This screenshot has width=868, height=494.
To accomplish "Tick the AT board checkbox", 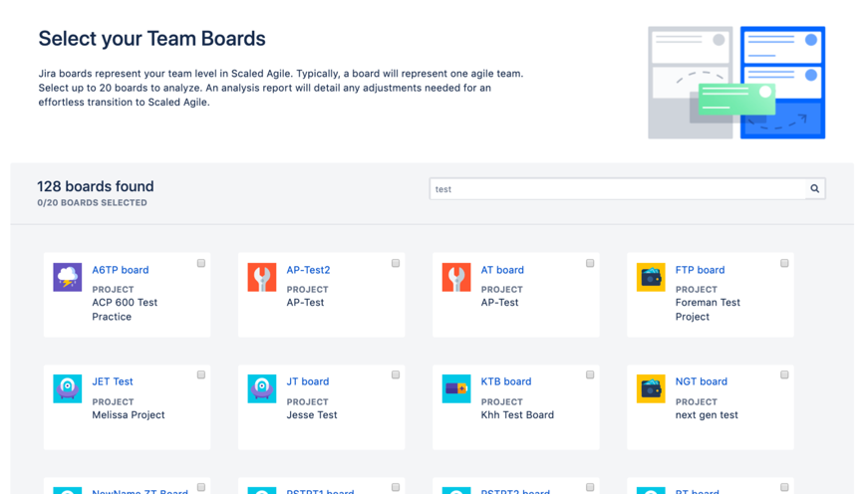I will coord(590,263).
